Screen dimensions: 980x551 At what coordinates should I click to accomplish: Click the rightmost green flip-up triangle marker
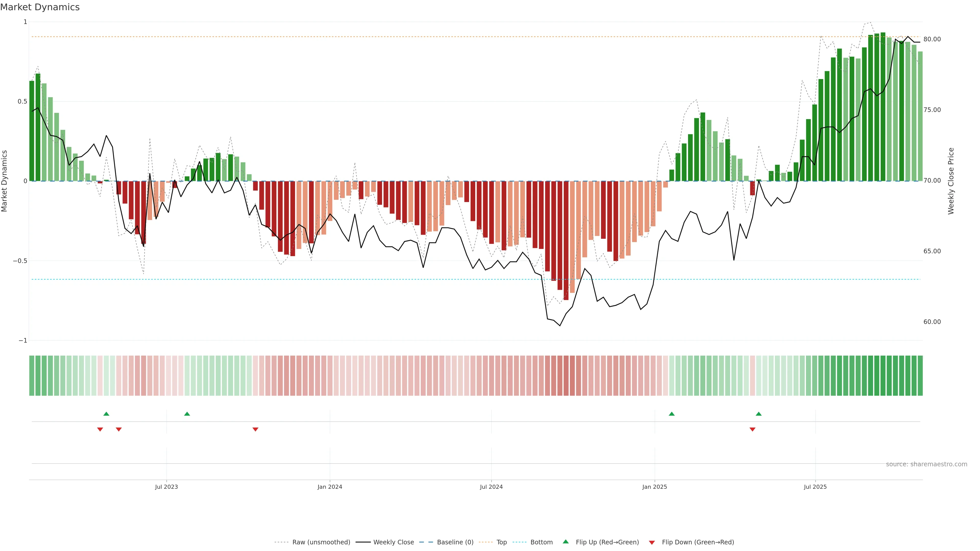(758, 414)
